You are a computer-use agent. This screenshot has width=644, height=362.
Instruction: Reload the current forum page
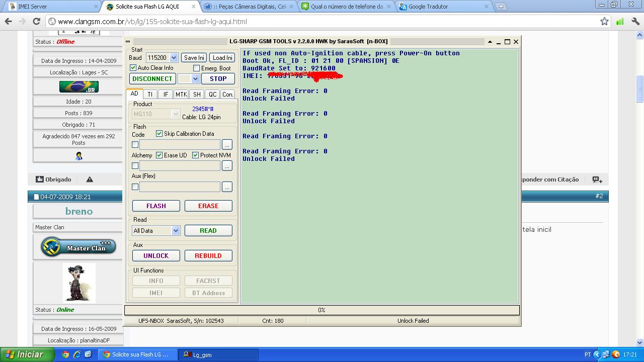[x=36, y=22]
